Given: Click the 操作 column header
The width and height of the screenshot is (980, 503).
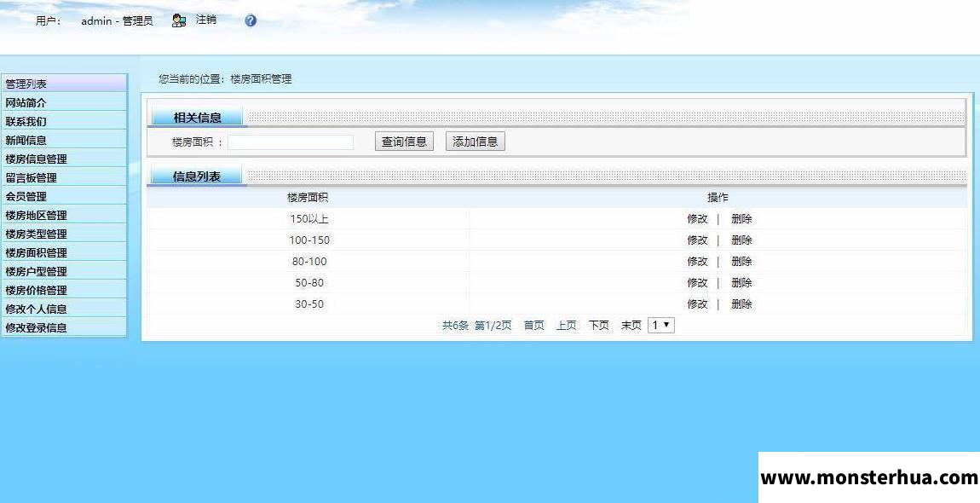Looking at the screenshot, I should click(x=718, y=198).
